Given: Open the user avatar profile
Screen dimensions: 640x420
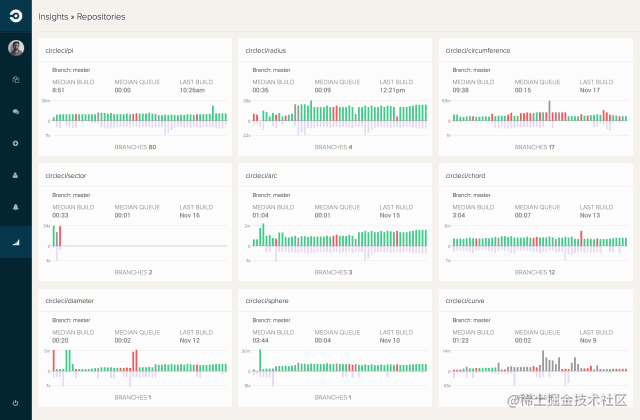Looking at the screenshot, I should (16, 48).
